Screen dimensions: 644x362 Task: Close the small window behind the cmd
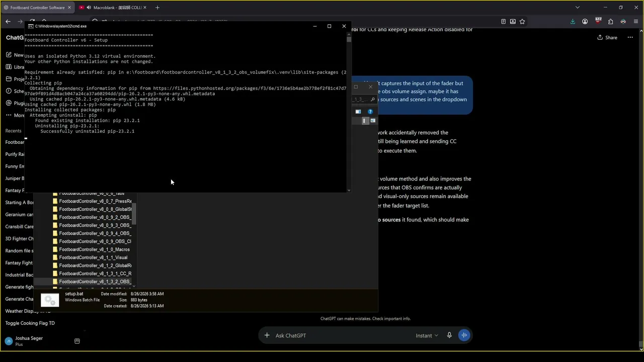[x=371, y=87]
